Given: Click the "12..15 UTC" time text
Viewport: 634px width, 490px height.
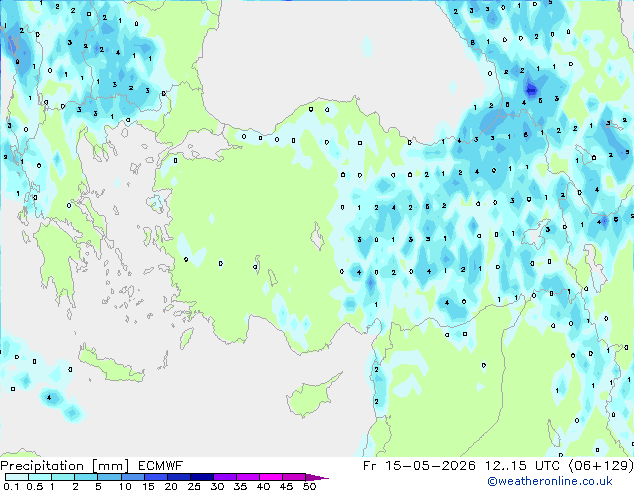Looking at the screenshot, I should [522, 466].
